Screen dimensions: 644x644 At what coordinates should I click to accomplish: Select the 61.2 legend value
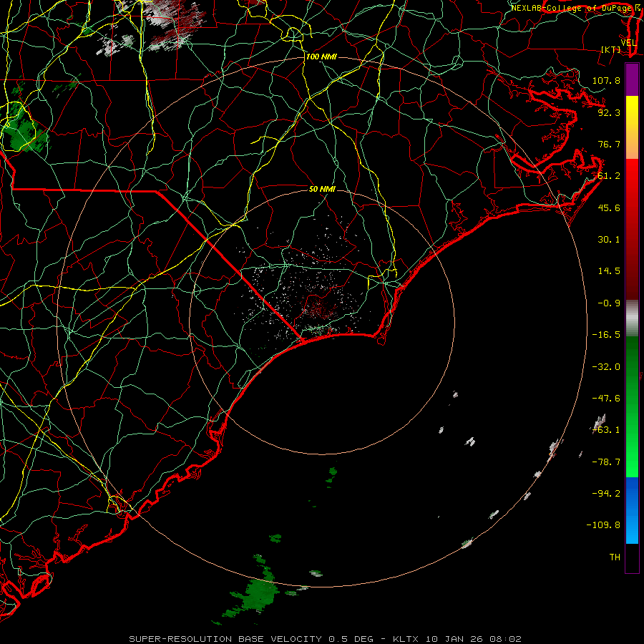pyautogui.click(x=609, y=176)
